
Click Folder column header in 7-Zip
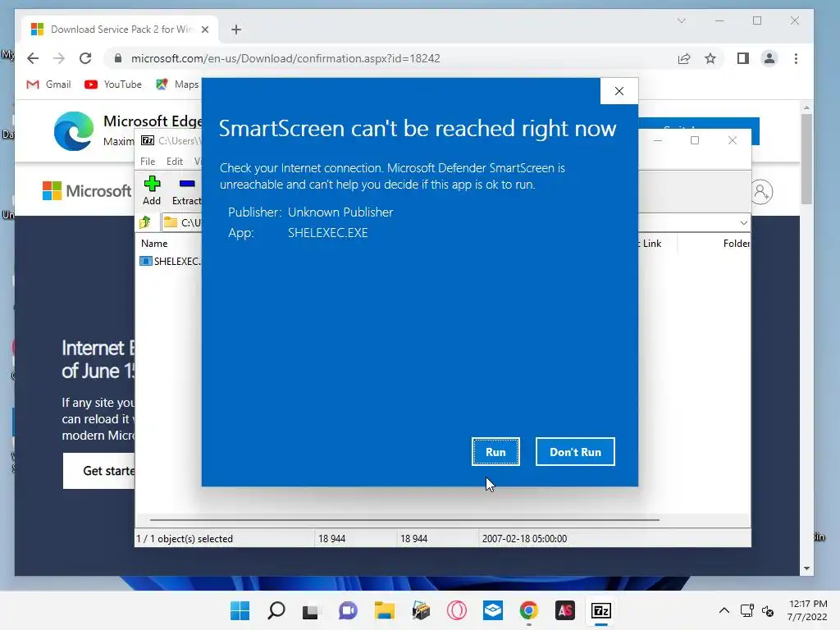(736, 243)
